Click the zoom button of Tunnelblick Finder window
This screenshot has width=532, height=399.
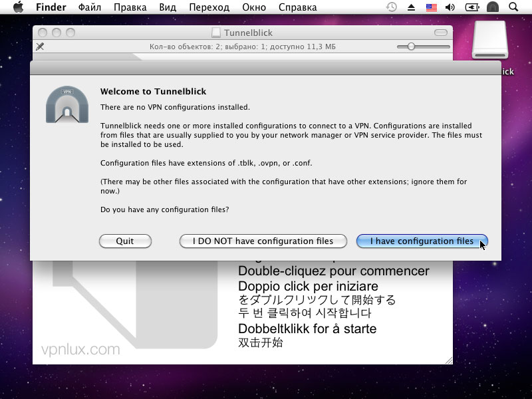(x=70, y=33)
